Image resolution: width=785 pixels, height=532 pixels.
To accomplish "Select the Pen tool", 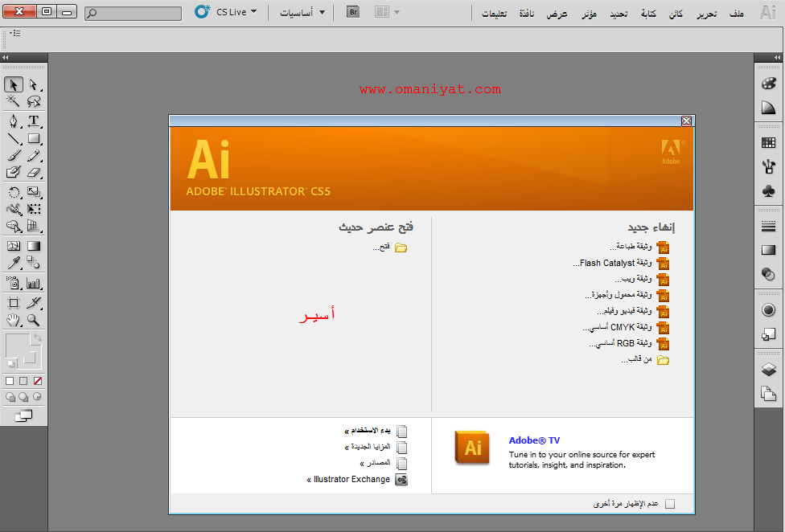I will [x=14, y=121].
